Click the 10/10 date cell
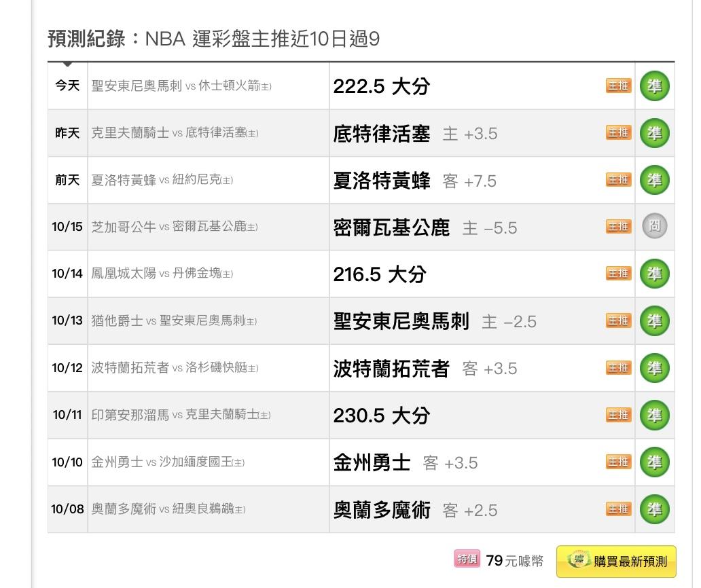 coord(67,462)
